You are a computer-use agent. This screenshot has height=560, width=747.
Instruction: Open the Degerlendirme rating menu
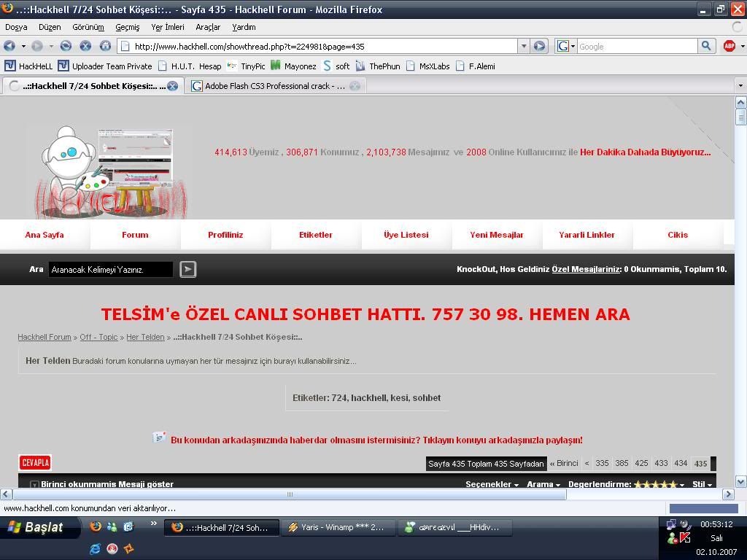point(627,484)
